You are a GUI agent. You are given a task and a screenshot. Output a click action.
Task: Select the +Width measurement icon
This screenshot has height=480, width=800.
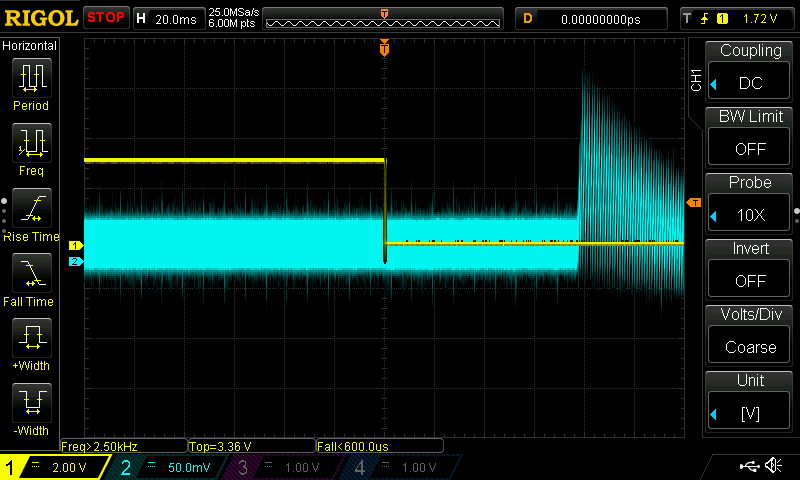point(31,339)
